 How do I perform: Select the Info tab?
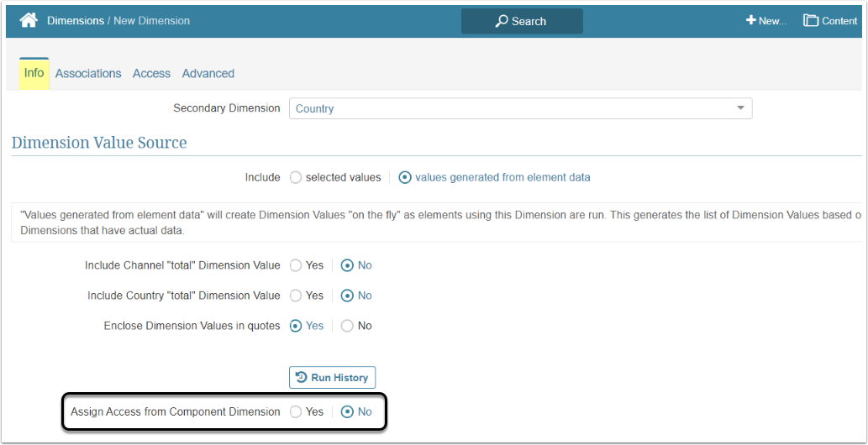pos(34,73)
